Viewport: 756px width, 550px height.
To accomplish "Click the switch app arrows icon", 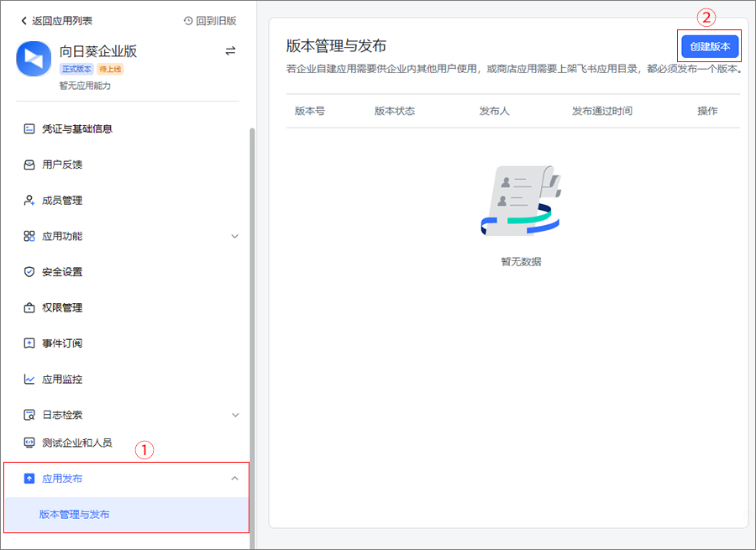I will [230, 51].
